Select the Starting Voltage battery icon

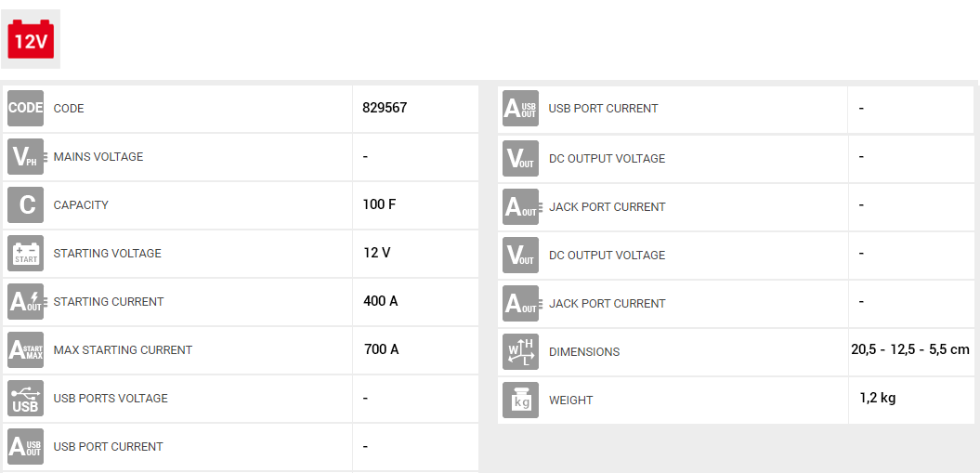click(26, 254)
